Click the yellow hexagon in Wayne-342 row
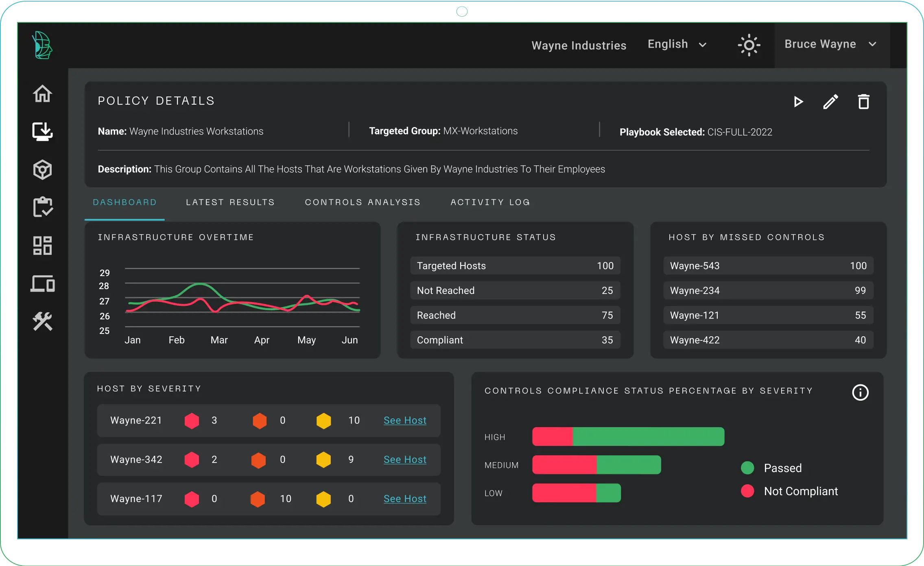 [x=323, y=460]
